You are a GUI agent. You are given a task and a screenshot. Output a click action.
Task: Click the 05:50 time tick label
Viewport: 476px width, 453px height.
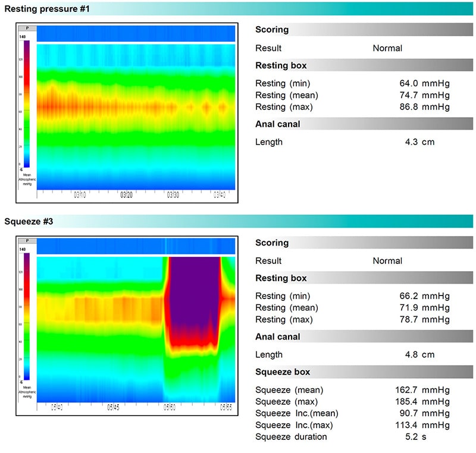click(x=170, y=407)
